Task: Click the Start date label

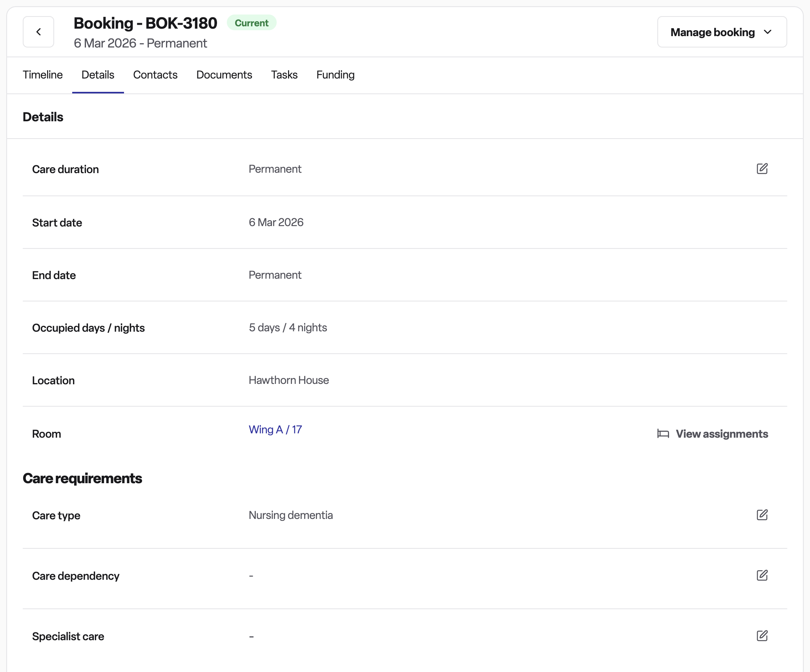Action: click(57, 223)
